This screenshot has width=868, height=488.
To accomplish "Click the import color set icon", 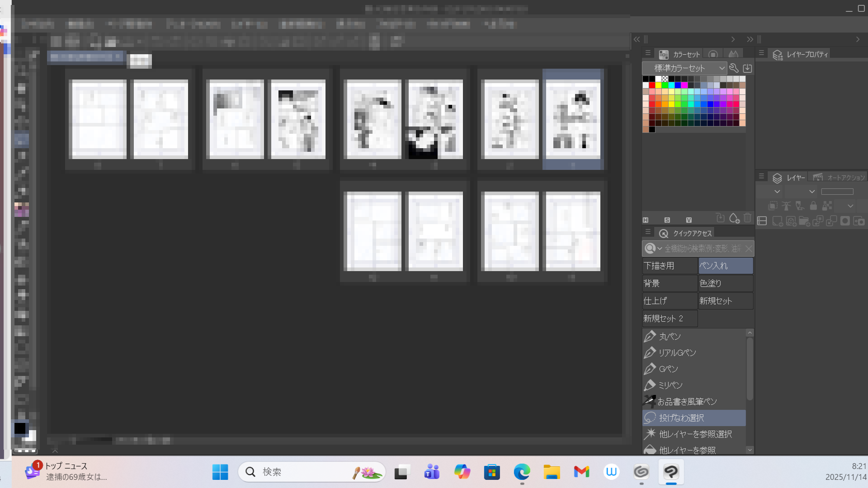I will (x=747, y=68).
